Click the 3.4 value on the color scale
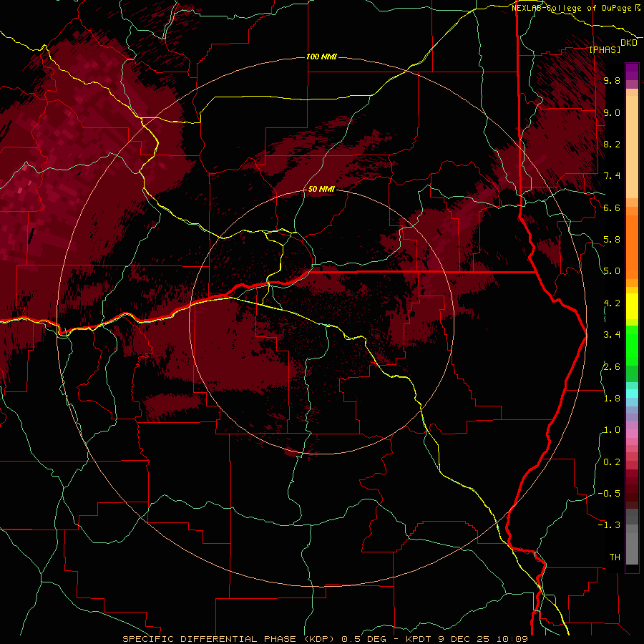The image size is (644, 644). (612, 335)
